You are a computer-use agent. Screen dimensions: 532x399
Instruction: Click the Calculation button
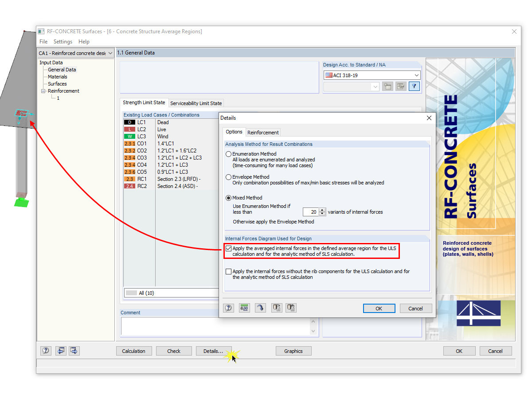[x=133, y=351]
